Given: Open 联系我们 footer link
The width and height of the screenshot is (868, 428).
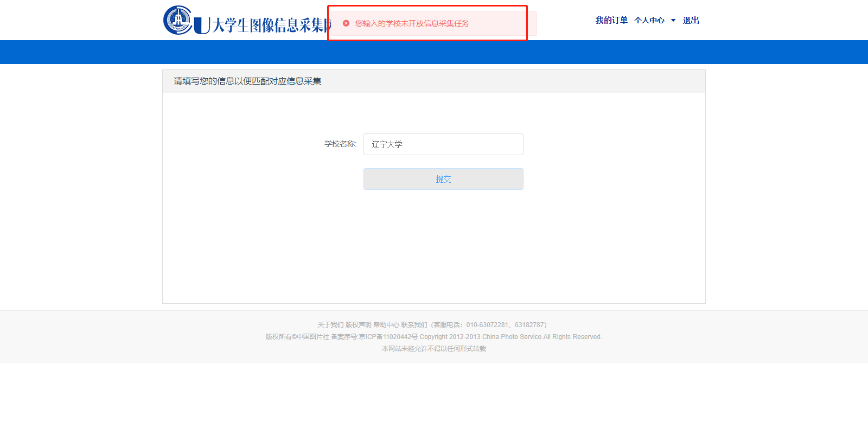Looking at the screenshot, I should pos(414,325).
